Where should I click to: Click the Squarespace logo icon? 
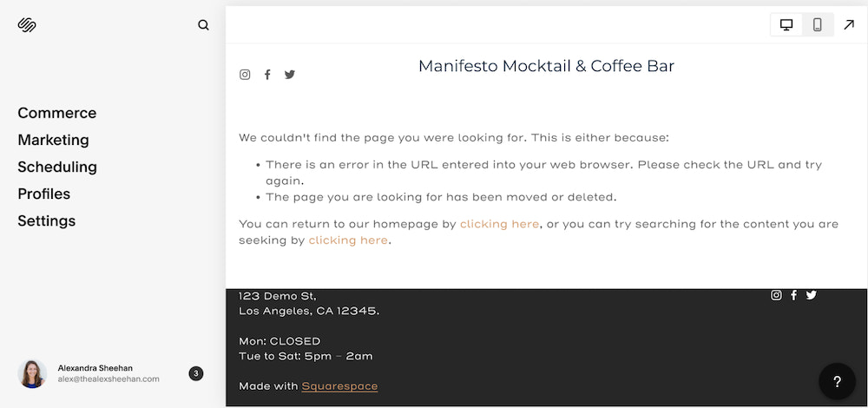27,25
